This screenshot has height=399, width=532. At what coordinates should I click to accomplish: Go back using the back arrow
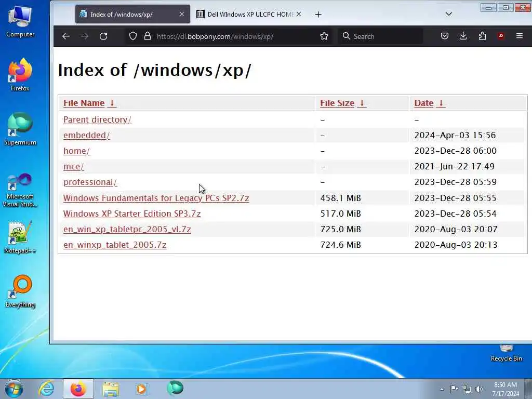click(x=66, y=36)
